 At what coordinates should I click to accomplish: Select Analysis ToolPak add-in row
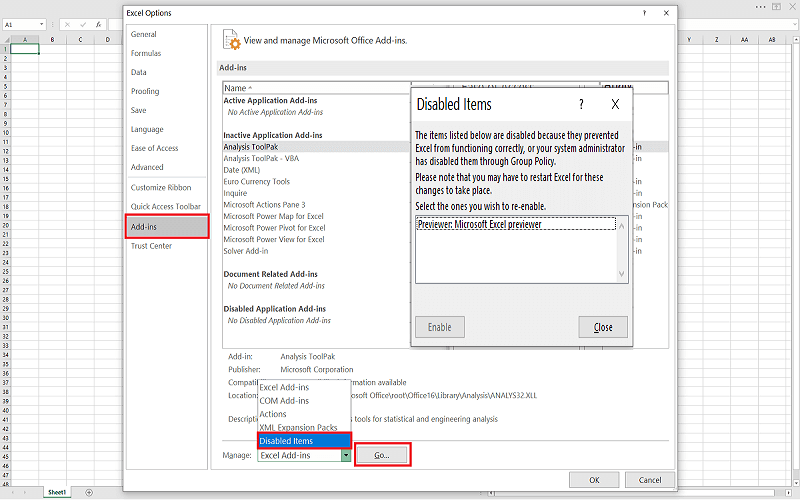click(316, 146)
